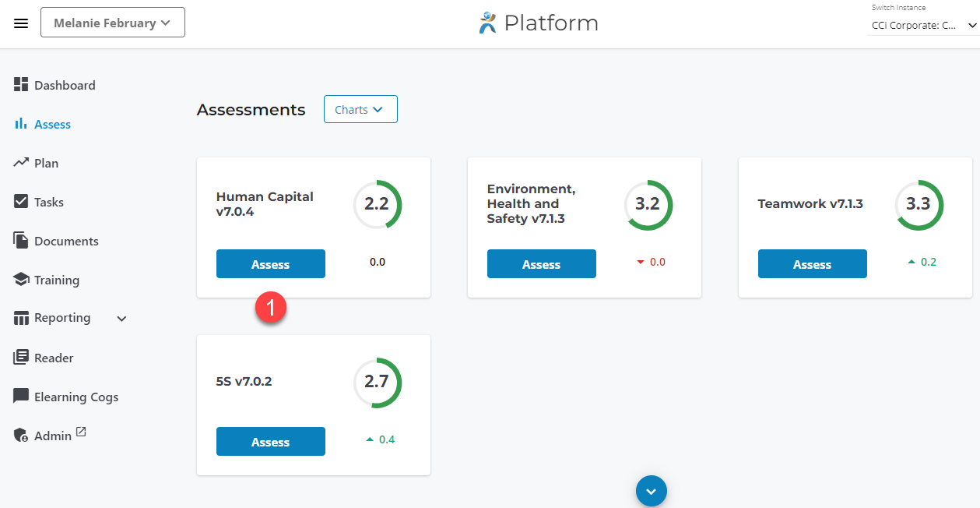This screenshot has width=980, height=508.
Task: Click the 5S v7.0.2 card title
Action: tap(244, 382)
